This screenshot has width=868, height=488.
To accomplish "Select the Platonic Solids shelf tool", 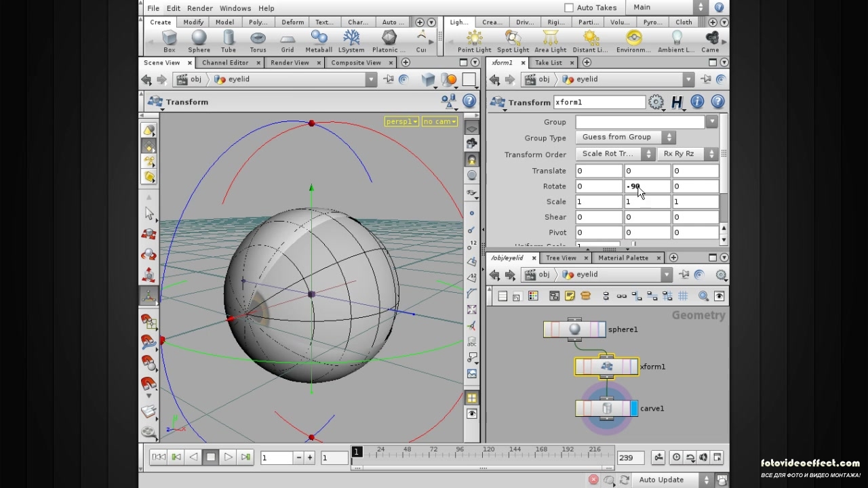I will [x=389, y=41].
